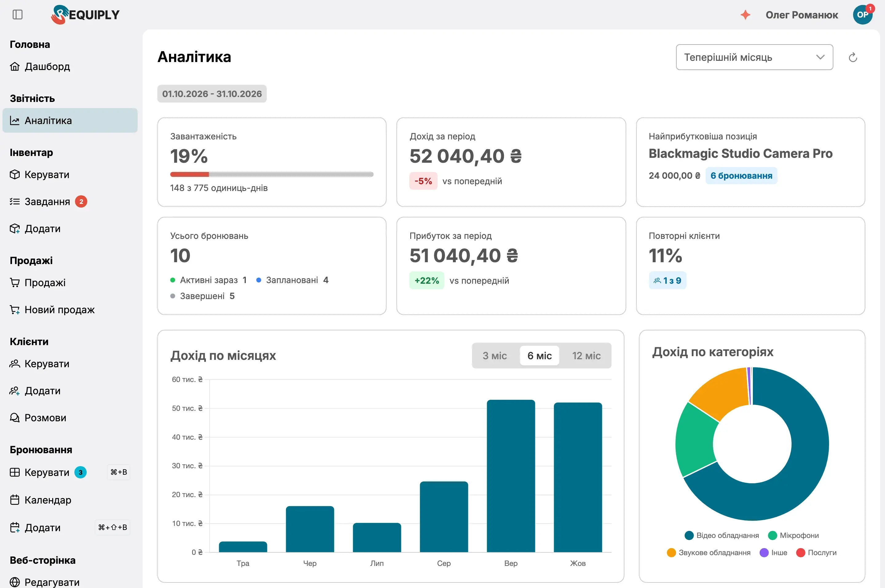Open the AI sparkle icon in header
Image resolution: width=885 pixels, height=588 pixels.
click(745, 15)
